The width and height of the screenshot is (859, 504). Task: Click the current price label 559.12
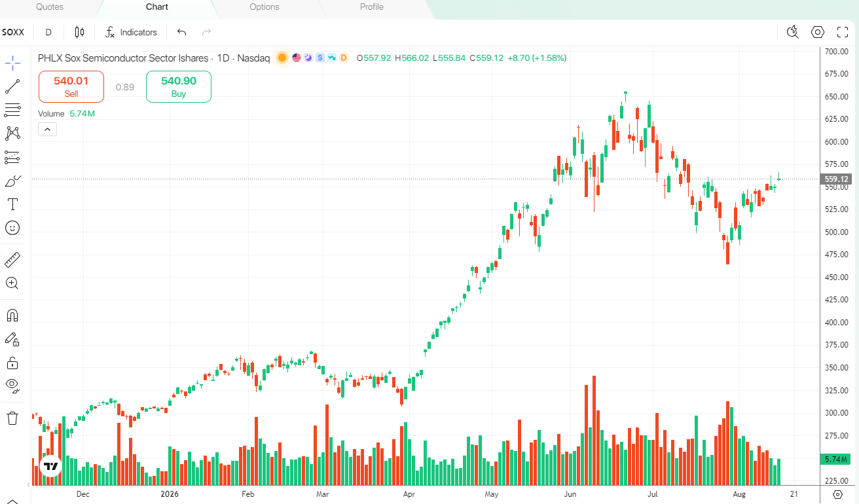click(837, 179)
